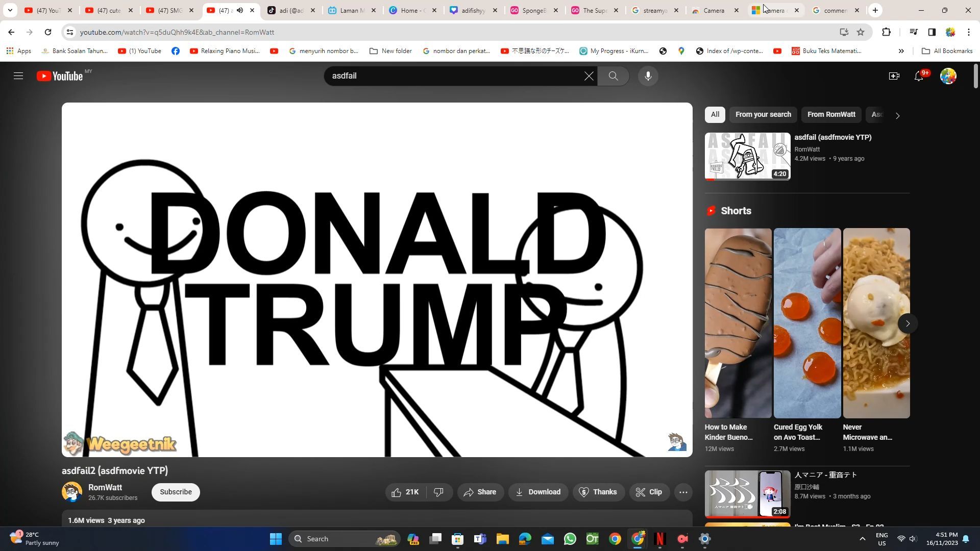Screen dimensions: 980x551
Task: Show hidden bookmarks with double chevron
Action: (901, 51)
